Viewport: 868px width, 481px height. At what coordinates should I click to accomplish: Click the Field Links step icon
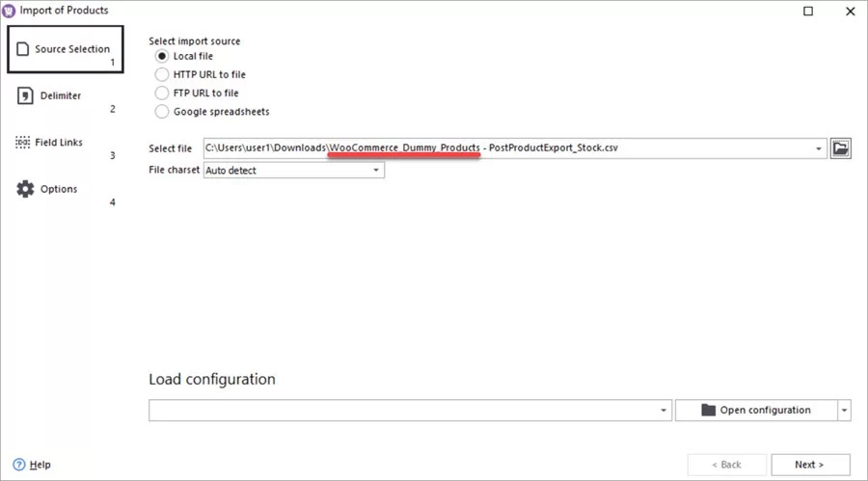coord(24,143)
